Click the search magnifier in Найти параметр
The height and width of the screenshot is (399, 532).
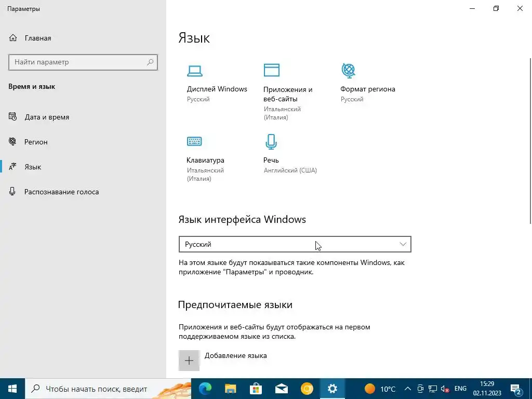(150, 62)
